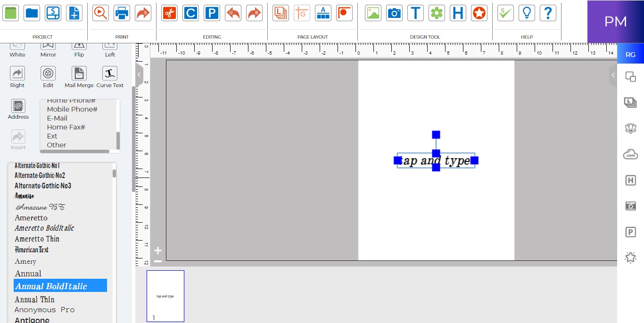Open the PM profile tile
The image size is (644, 323).
point(616,22)
